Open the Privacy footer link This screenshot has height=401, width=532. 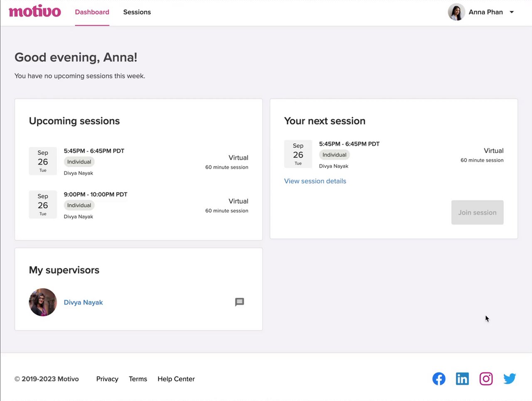[107, 379]
